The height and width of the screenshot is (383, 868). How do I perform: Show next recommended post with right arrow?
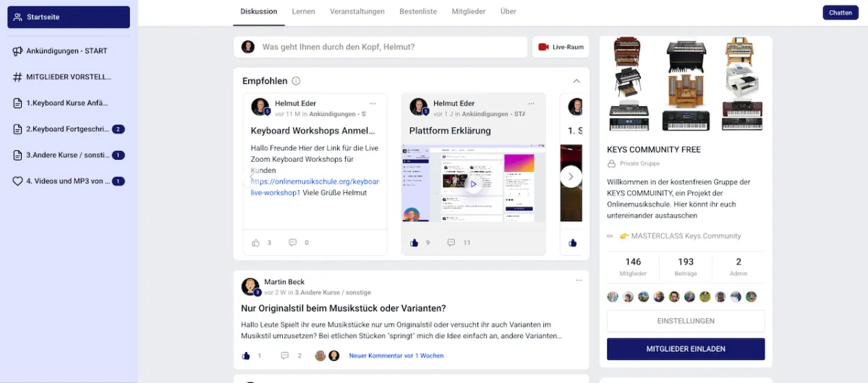[x=571, y=176]
